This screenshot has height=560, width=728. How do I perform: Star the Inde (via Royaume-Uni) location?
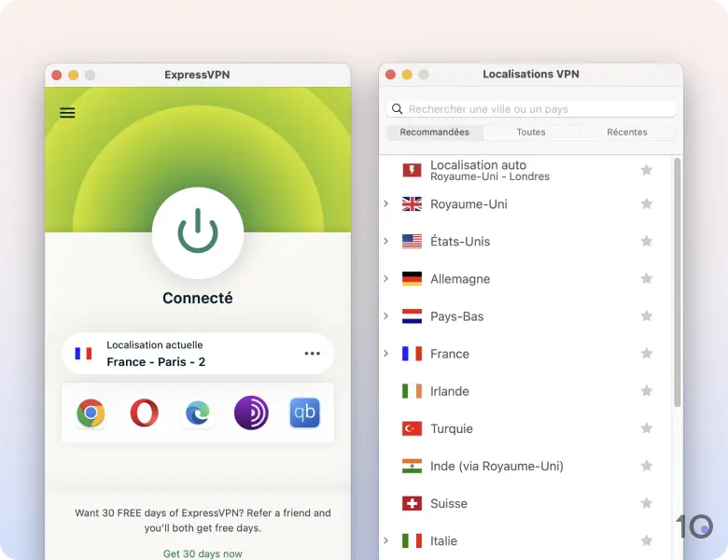[x=646, y=466]
